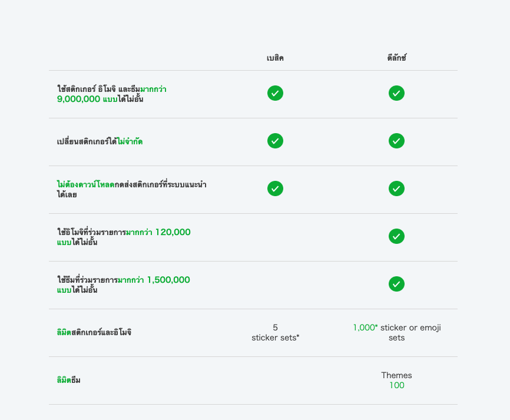The image size is (510, 420).
Task: Click Deluxe checkmark for unlimited sticker change row
Action: (396, 141)
